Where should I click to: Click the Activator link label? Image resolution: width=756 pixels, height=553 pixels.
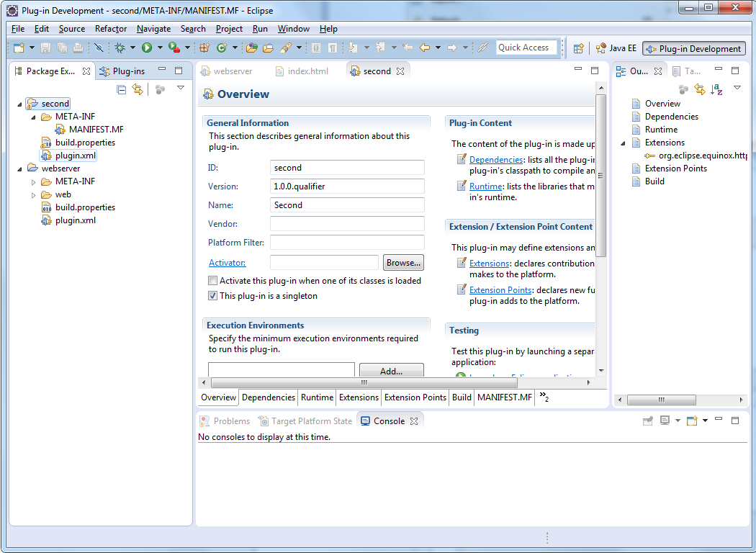227,263
